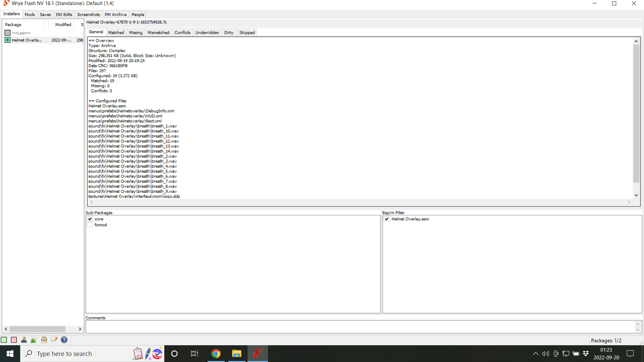Show the Mismatched files tab
This screenshot has width=644, height=362.
pyautogui.click(x=158, y=33)
